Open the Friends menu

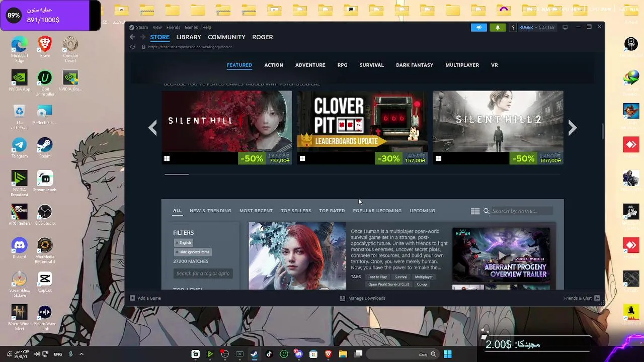point(173,27)
